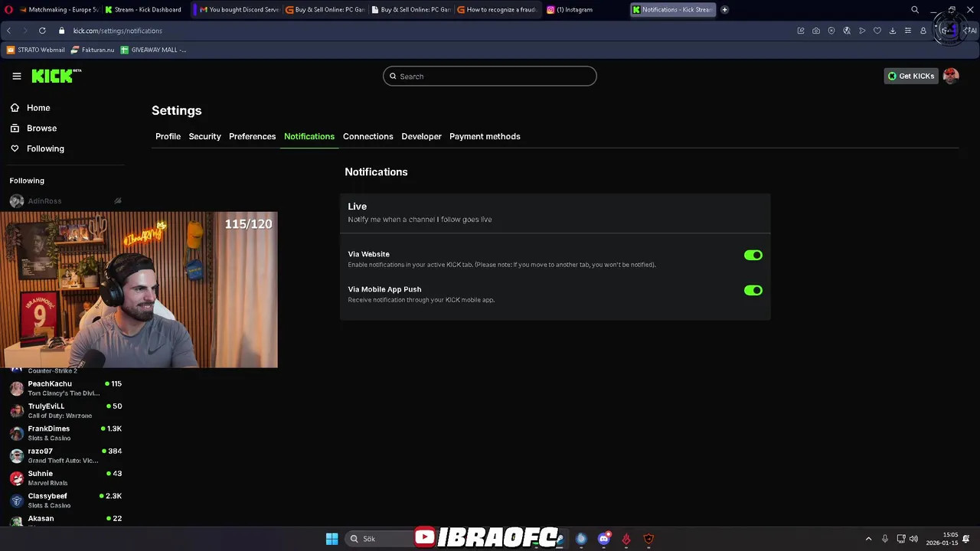Click Classybeef channel name in following list
Viewport: 980px width, 551px height.
[x=47, y=496]
